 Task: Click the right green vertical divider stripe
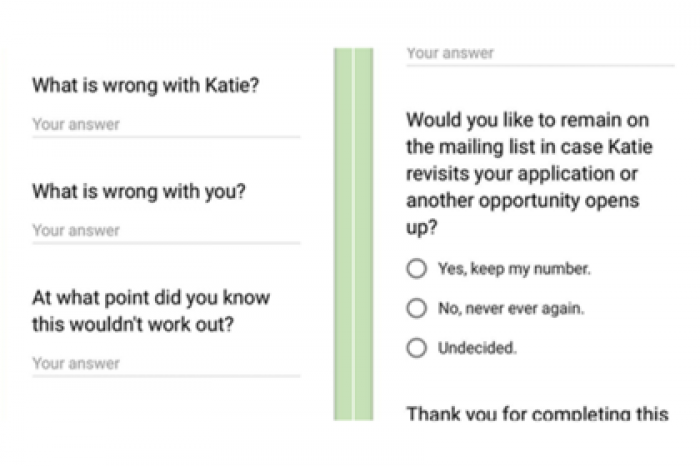point(364,234)
